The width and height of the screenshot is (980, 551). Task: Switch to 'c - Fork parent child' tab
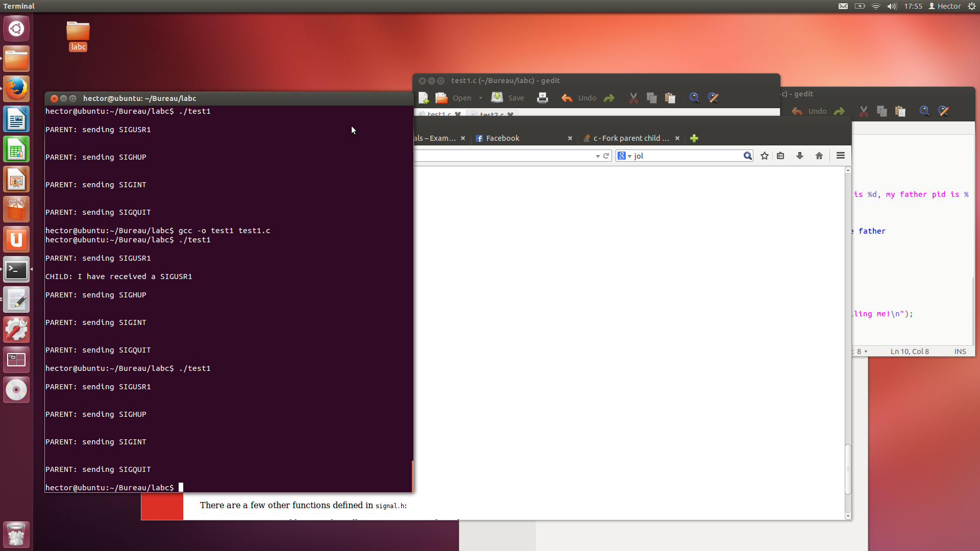pyautogui.click(x=631, y=138)
